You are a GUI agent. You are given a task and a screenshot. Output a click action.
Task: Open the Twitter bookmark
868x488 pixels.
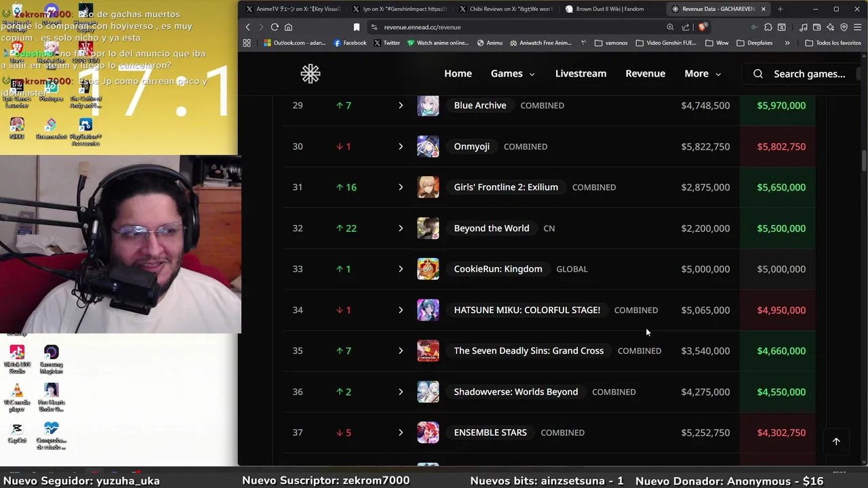pyautogui.click(x=387, y=43)
